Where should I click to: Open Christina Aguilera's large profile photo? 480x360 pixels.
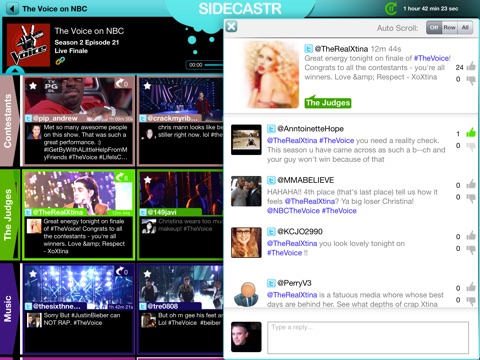coord(271,74)
